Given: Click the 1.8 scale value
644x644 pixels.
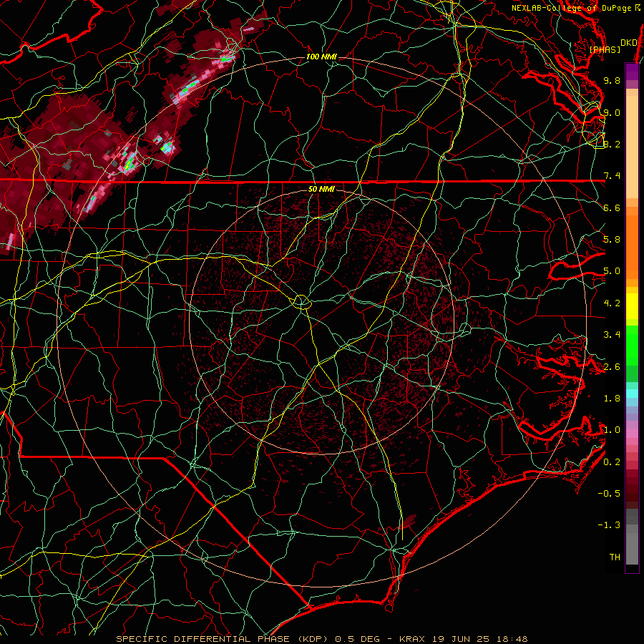Looking at the screenshot, I should (612, 399).
